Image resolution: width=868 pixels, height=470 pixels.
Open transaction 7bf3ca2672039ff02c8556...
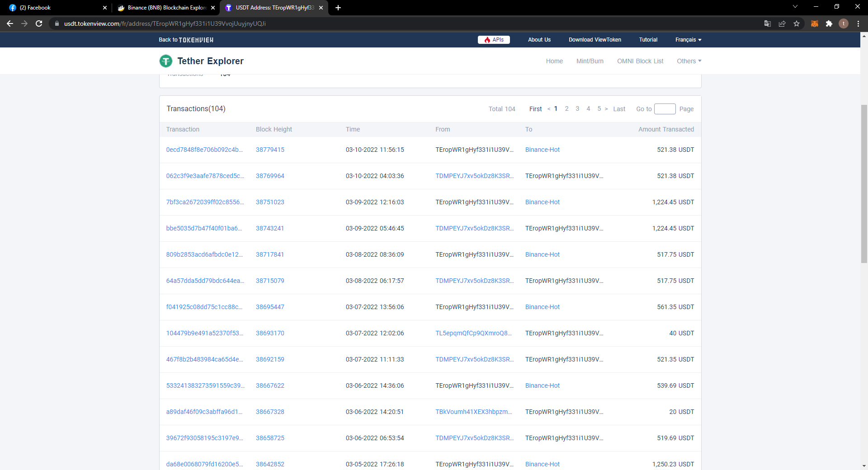205,202
